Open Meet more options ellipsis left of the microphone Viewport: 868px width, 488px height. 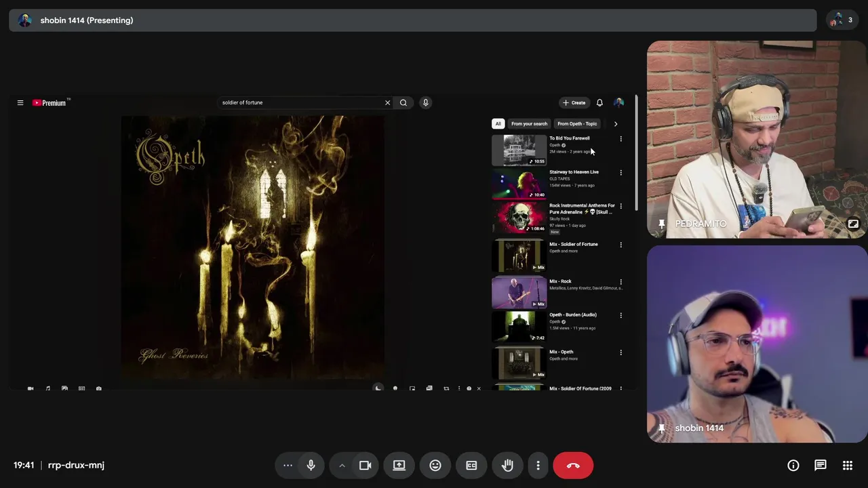coord(288,466)
